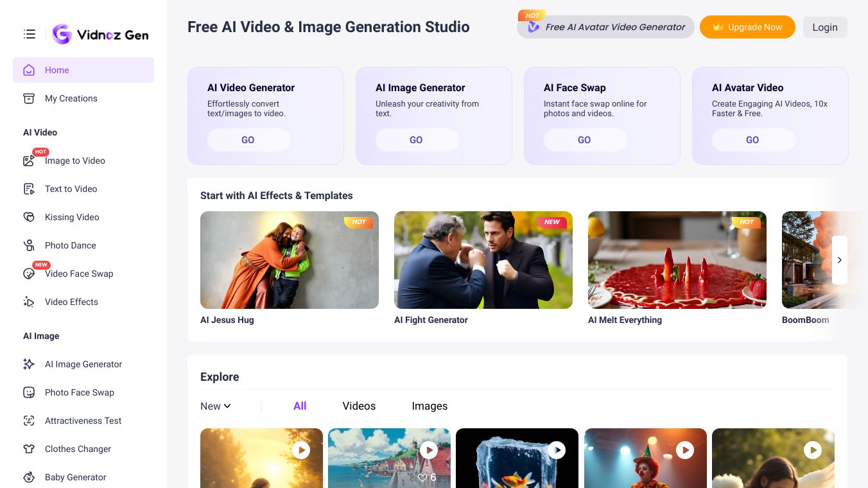
Task: Click the Clothes Changer shirt icon
Action: (29, 449)
